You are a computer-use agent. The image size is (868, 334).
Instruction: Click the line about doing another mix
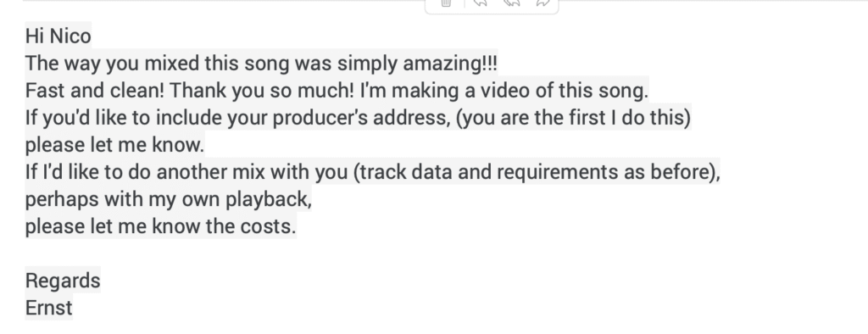coord(373,172)
